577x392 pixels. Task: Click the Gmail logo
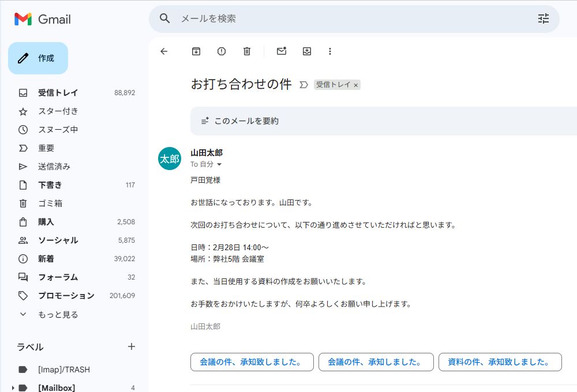43,18
